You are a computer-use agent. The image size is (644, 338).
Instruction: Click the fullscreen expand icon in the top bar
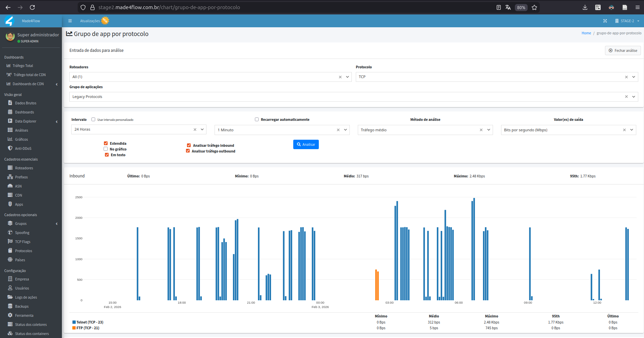pyautogui.click(x=605, y=21)
